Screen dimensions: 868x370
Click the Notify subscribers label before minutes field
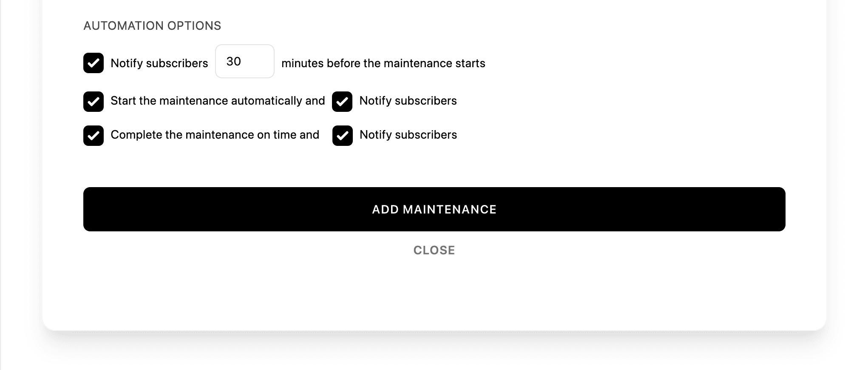[159, 63]
